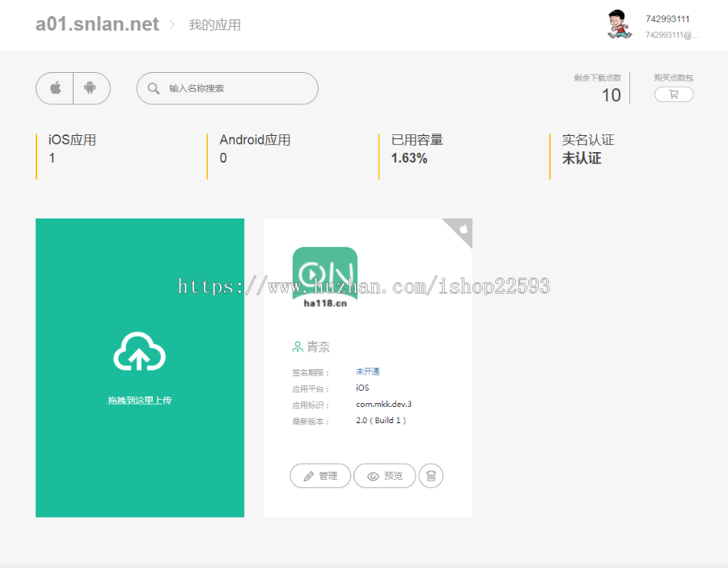Click the iOS应用 count stat
Viewport: 728px width, 568px height.
tap(73, 149)
